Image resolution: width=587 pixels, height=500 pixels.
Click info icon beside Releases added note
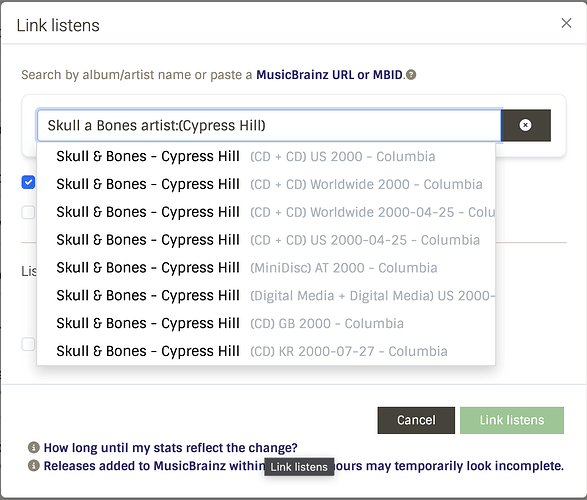(x=34, y=466)
